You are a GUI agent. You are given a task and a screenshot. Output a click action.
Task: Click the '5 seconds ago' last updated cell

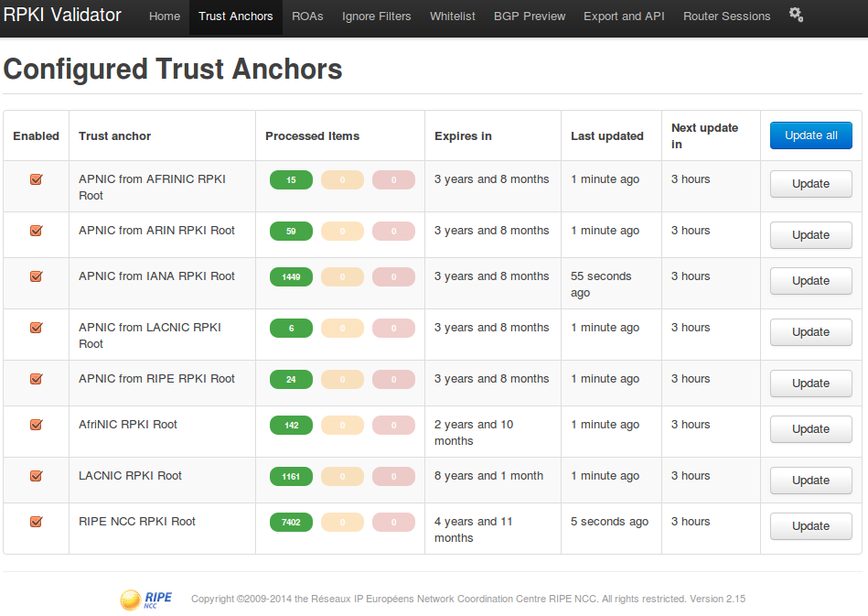[609, 522]
